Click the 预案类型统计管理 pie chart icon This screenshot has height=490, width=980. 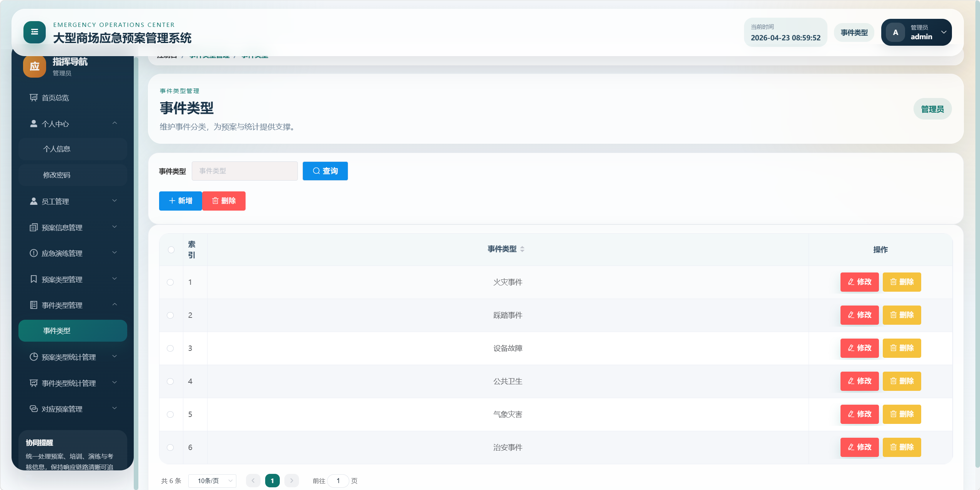coord(33,357)
